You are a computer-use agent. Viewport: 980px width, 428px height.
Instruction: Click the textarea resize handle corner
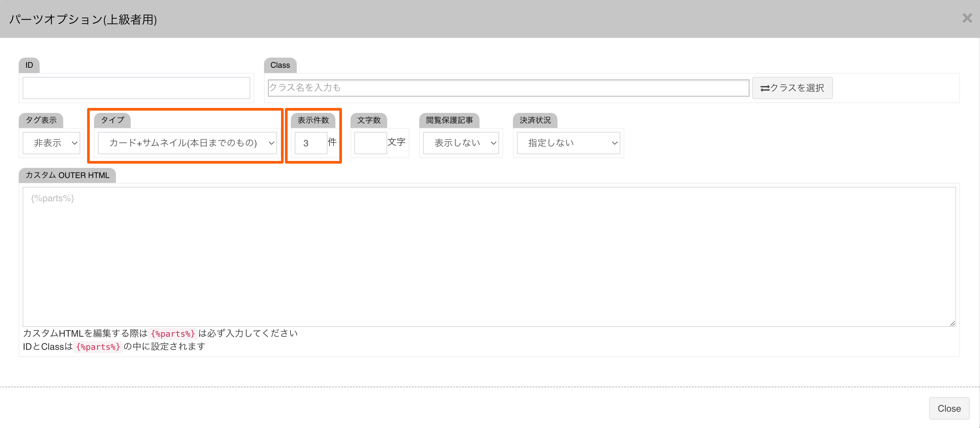952,324
